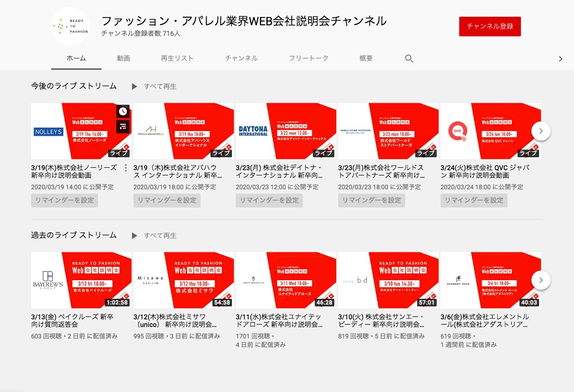Go to the フリートーク tab
This screenshot has height=392, width=574.
tap(309, 58)
